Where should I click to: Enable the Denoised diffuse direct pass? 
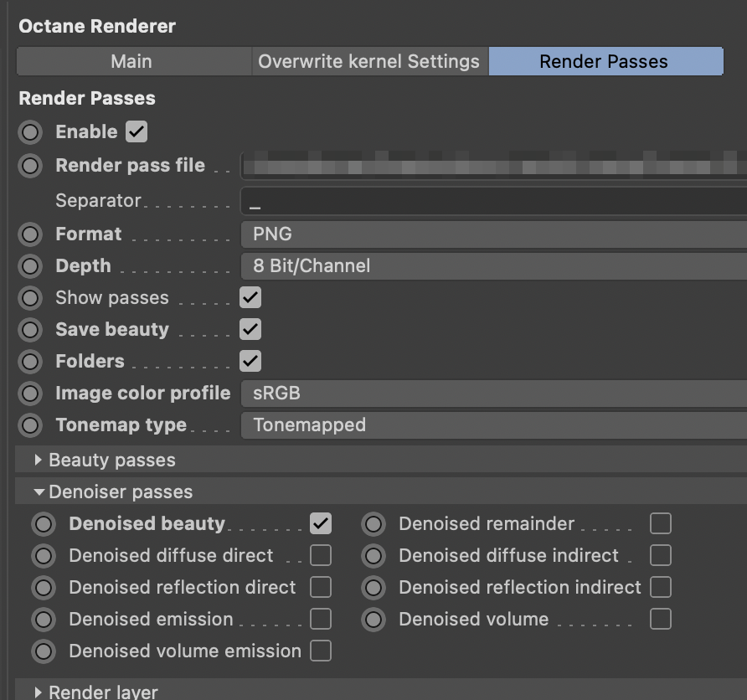320,556
